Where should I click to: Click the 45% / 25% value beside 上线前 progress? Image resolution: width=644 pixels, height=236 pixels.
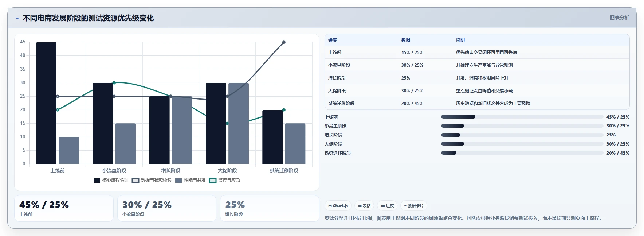point(618,117)
